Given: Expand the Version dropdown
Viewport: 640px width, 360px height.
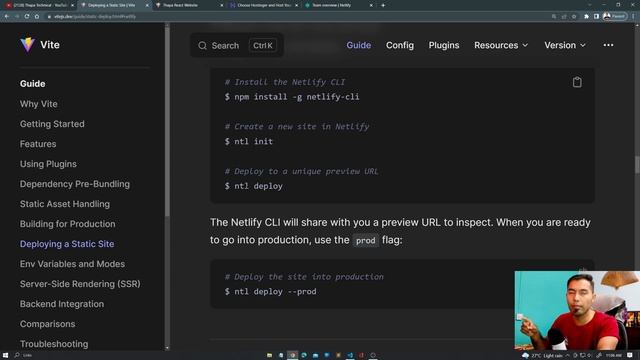Looking at the screenshot, I should tap(565, 45).
